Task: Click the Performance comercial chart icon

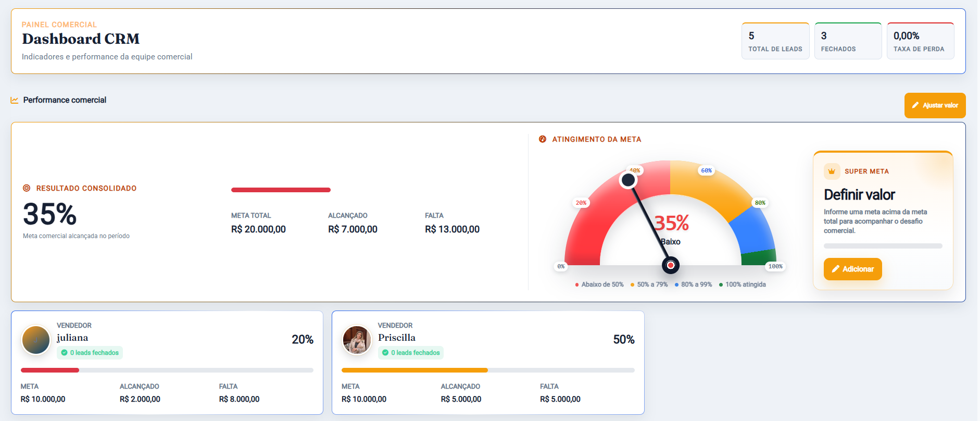Action: click(15, 100)
